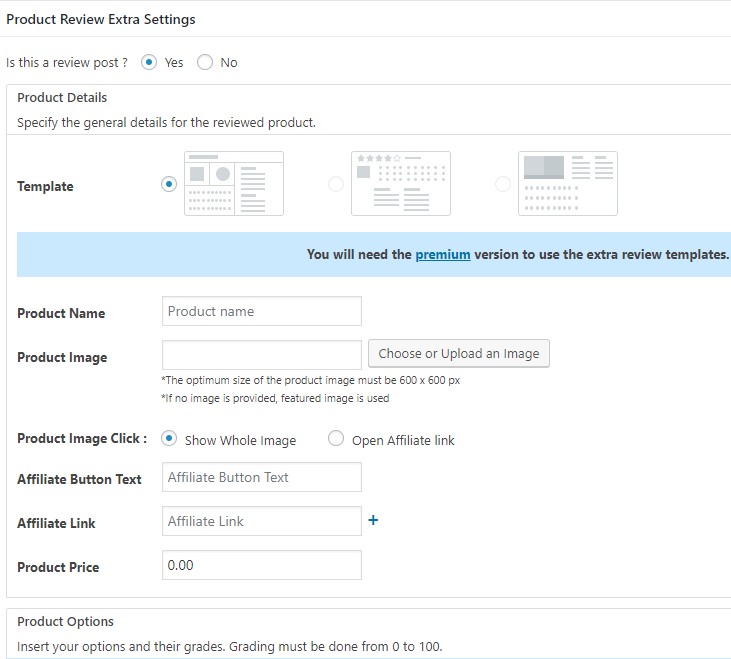Select Open Affiliate link option

(336, 438)
